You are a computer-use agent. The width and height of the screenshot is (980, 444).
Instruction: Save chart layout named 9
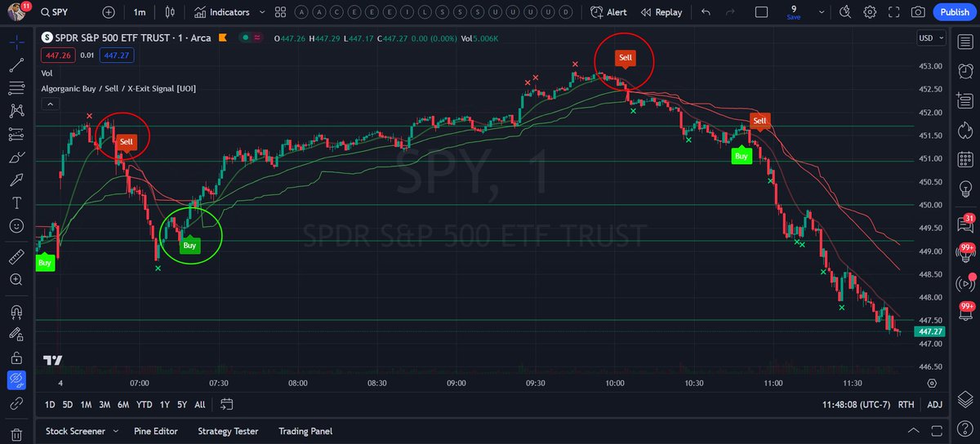tap(793, 12)
